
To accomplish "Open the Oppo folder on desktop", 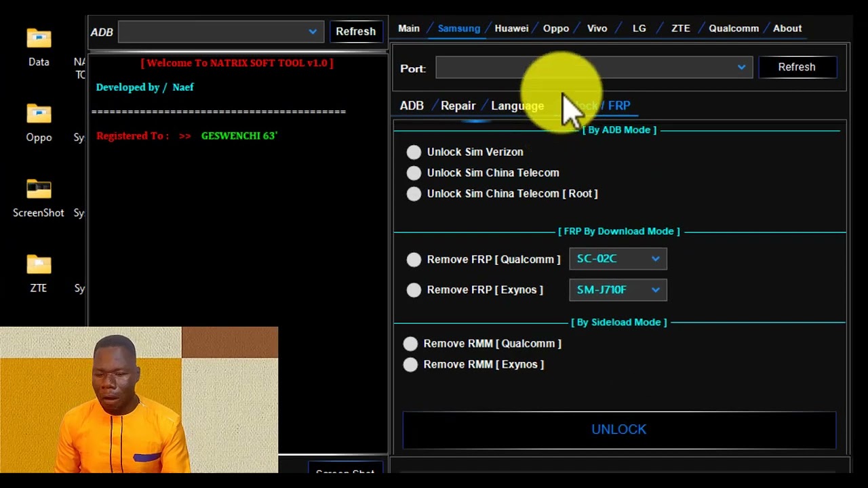I will (x=39, y=123).
